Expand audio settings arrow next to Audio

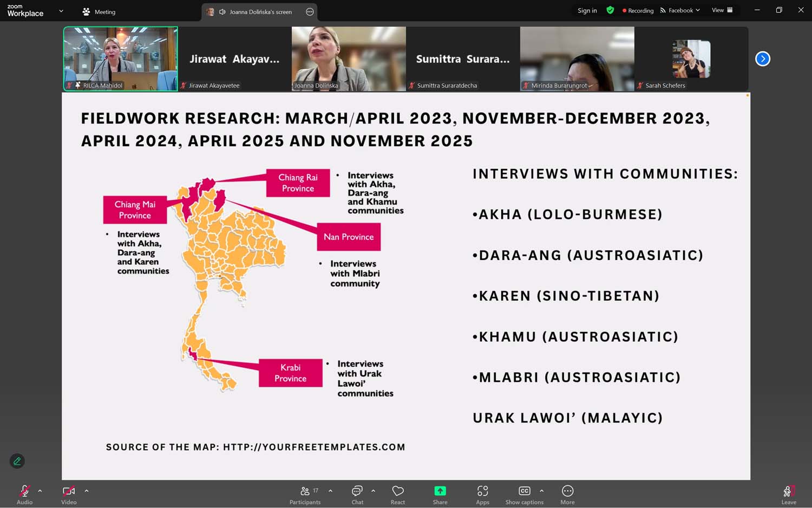coord(40,491)
